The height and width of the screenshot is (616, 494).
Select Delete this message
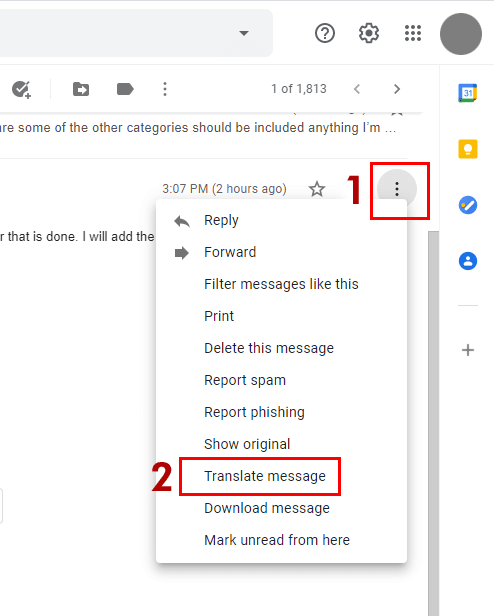281,348
